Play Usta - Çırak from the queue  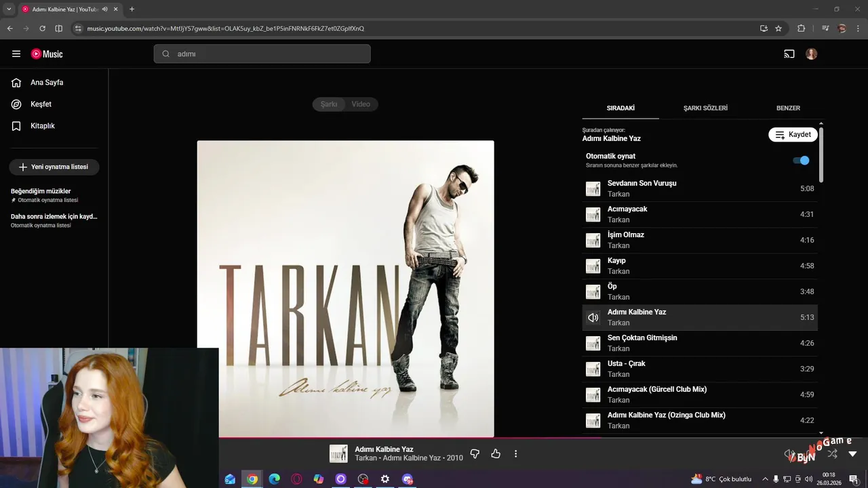(x=700, y=369)
